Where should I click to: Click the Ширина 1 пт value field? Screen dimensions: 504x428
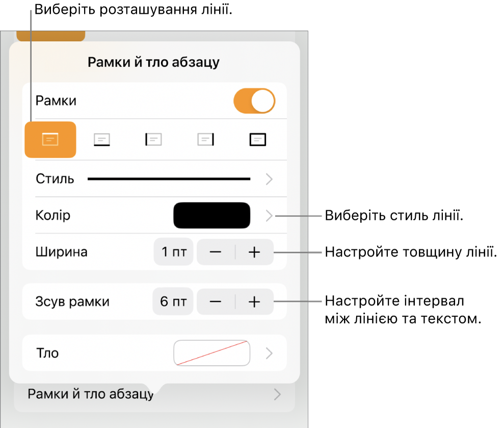tap(174, 252)
